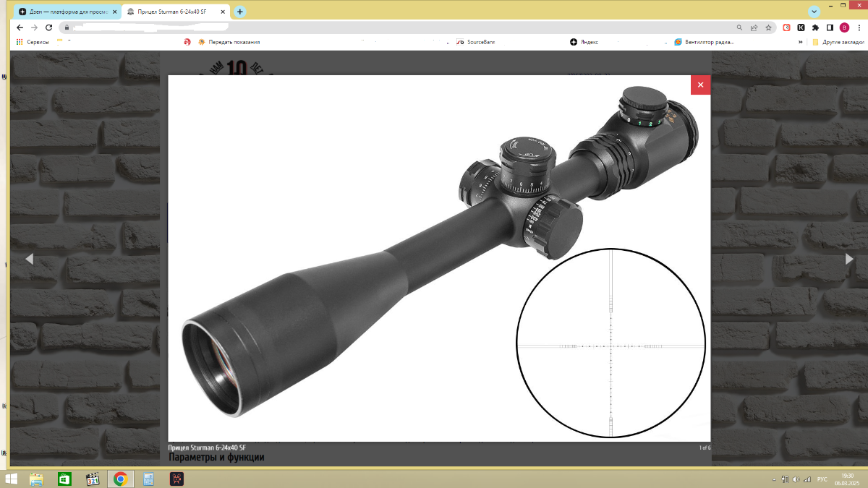Show hidden system tray icons
Screen dimensions: 868x488
(x=773, y=479)
